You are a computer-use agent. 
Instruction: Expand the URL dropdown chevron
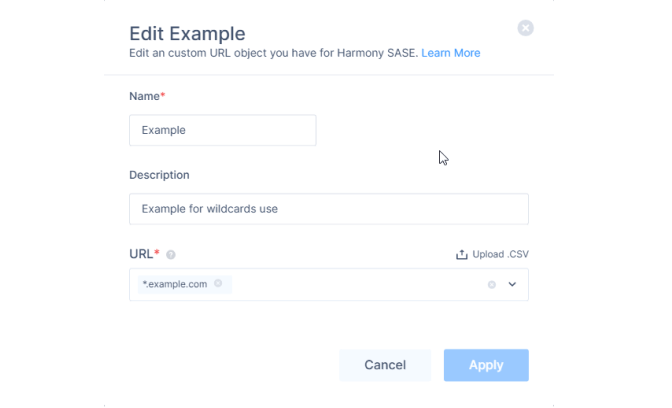[512, 285]
